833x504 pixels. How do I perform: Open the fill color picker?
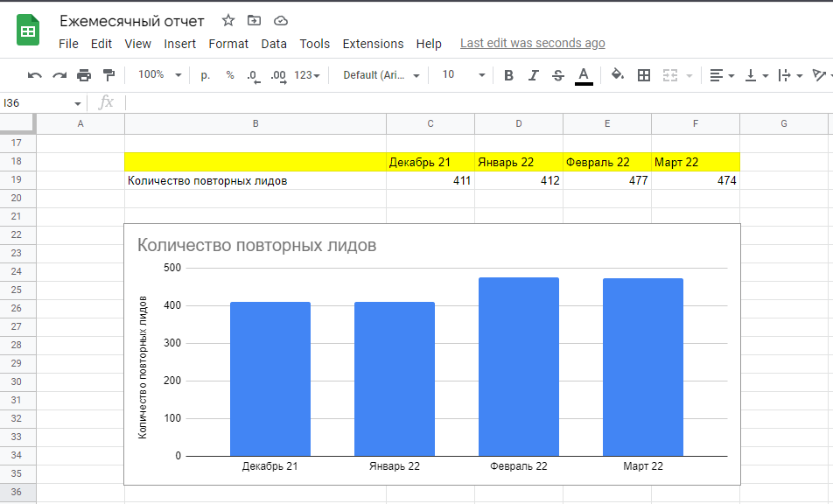click(618, 74)
